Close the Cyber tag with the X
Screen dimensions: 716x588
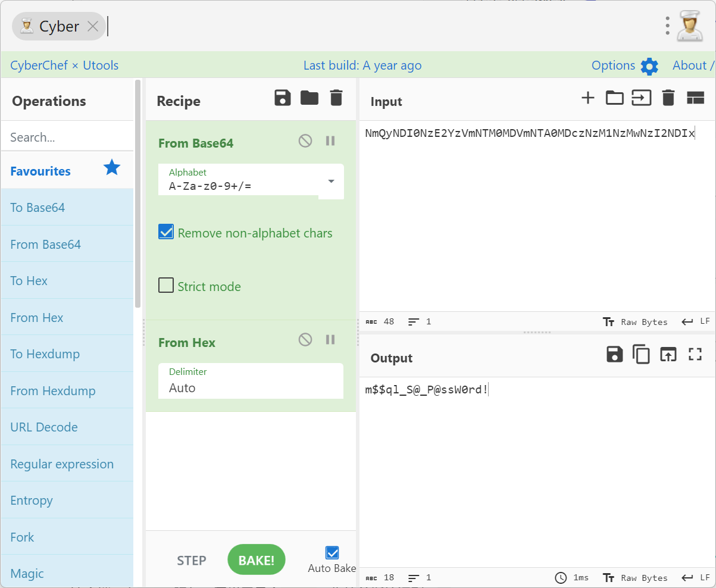tap(93, 26)
